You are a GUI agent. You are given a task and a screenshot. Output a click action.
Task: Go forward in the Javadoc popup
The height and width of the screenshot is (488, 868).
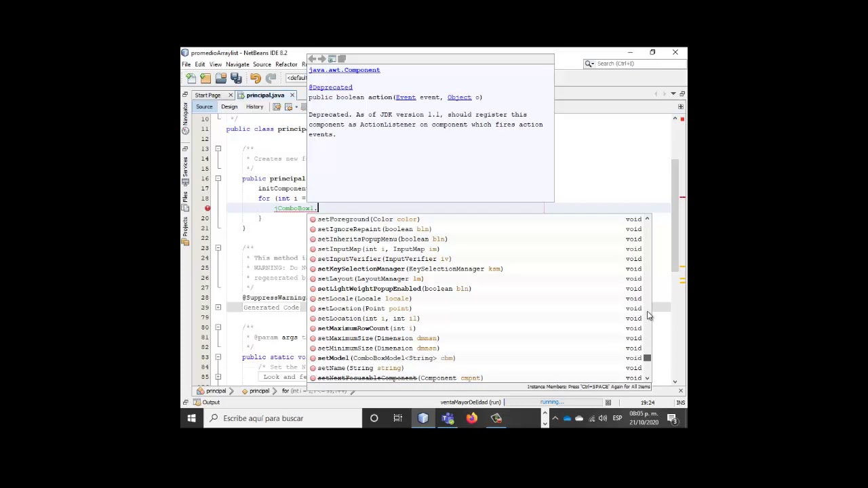click(322, 59)
